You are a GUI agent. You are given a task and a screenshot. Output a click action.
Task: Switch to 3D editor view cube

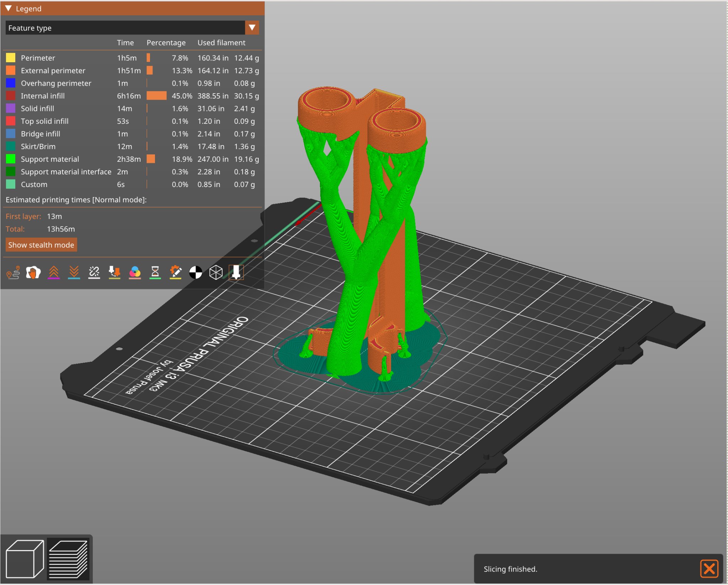pos(25,559)
